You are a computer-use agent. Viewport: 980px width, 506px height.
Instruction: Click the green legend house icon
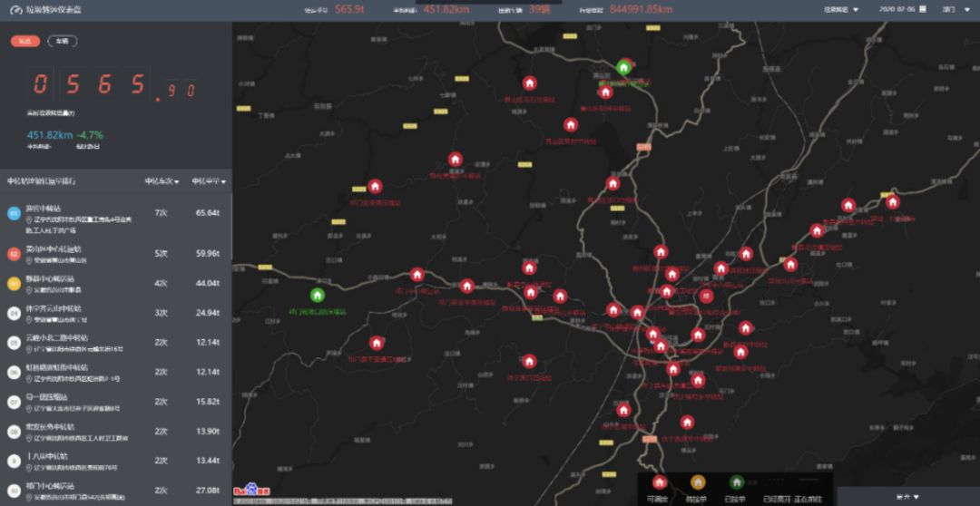point(737,483)
